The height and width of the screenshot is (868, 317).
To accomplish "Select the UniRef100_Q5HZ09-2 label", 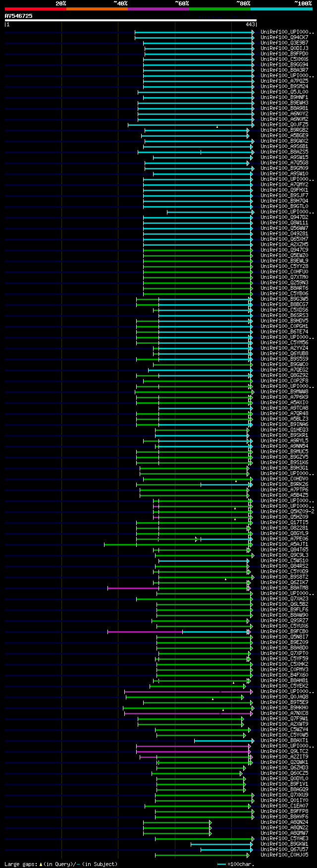I will (x=287, y=511).
